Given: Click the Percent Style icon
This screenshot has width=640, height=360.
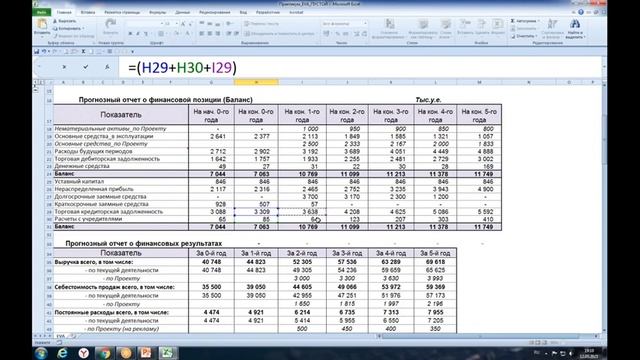Looking at the screenshot, I should (x=338, y=34).
